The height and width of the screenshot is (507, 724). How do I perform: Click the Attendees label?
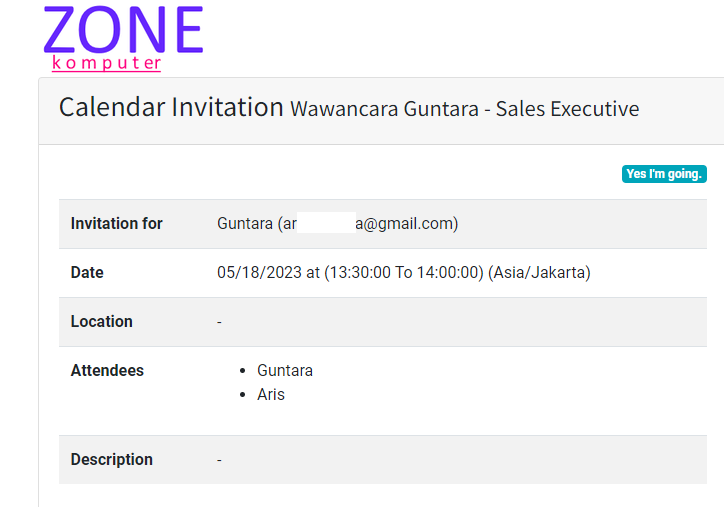click(x=107, y=370)
